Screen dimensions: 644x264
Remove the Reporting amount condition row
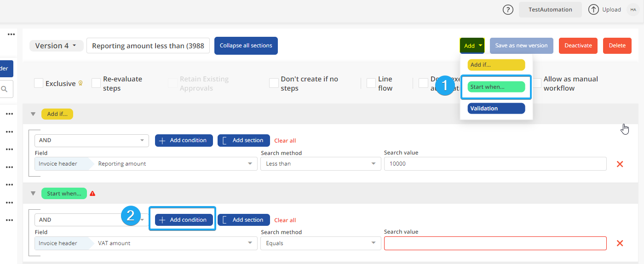coord(620,164)
